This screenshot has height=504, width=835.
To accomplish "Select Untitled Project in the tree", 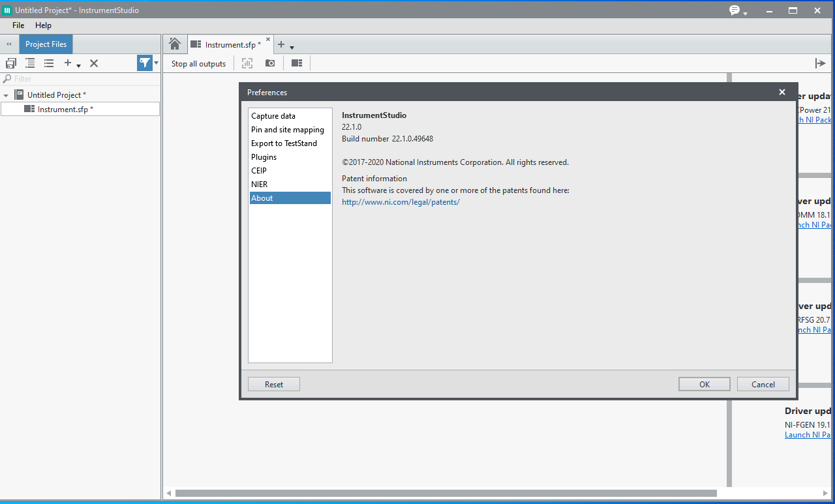I will 57,95.
